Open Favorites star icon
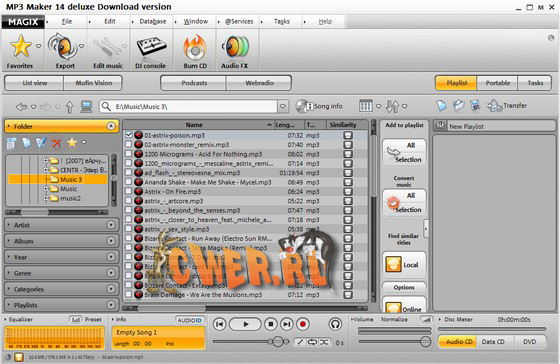560x364 pixels. pos(21,46)
